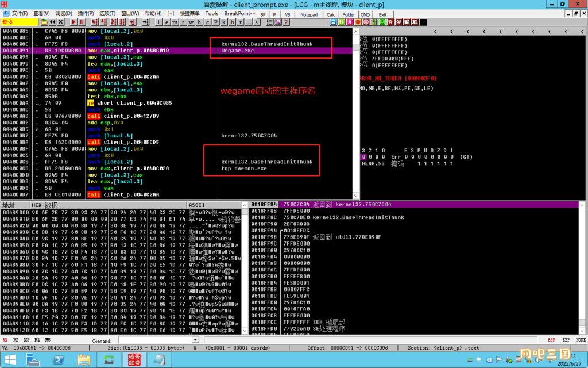Click the Step Over toolbar icon

103,22
